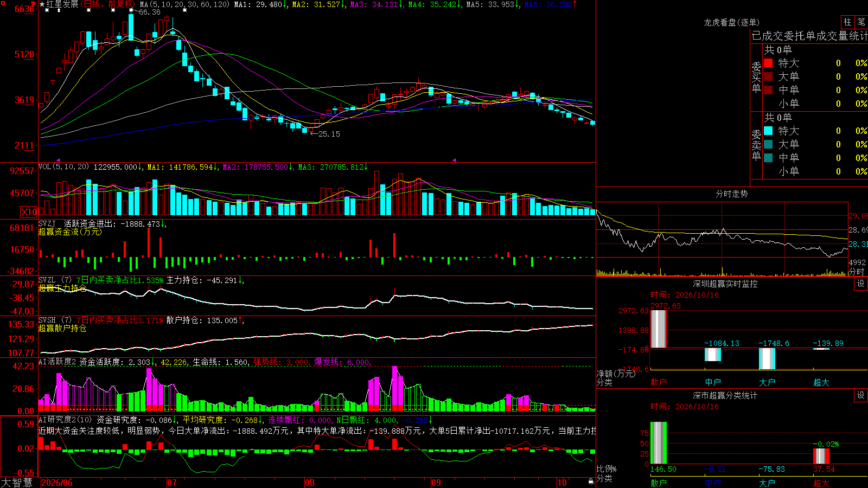This screenshot has height=488, width=868.
Task: Switch to the 笔 tick view tab
Action: 861,22
